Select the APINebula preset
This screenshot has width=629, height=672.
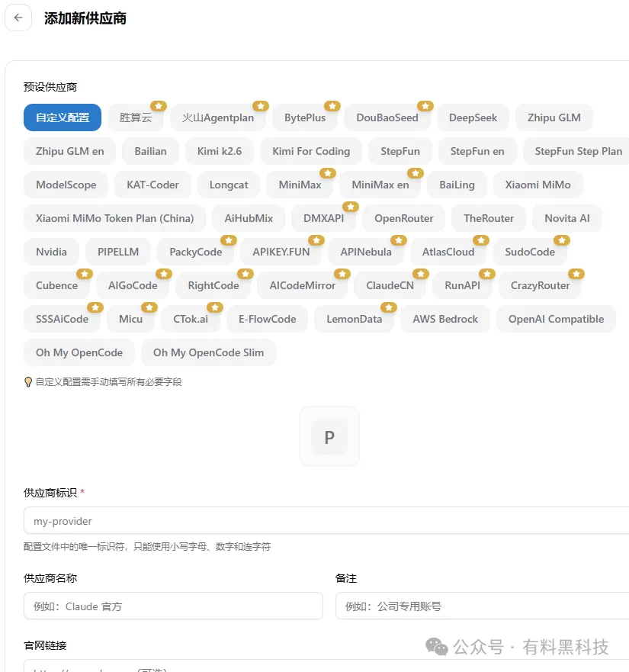366,252
